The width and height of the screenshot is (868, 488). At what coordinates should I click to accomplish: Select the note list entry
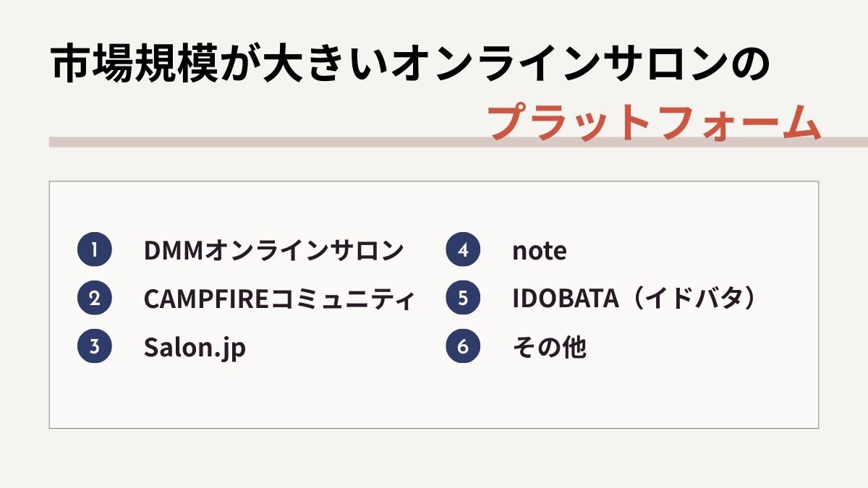539,252
